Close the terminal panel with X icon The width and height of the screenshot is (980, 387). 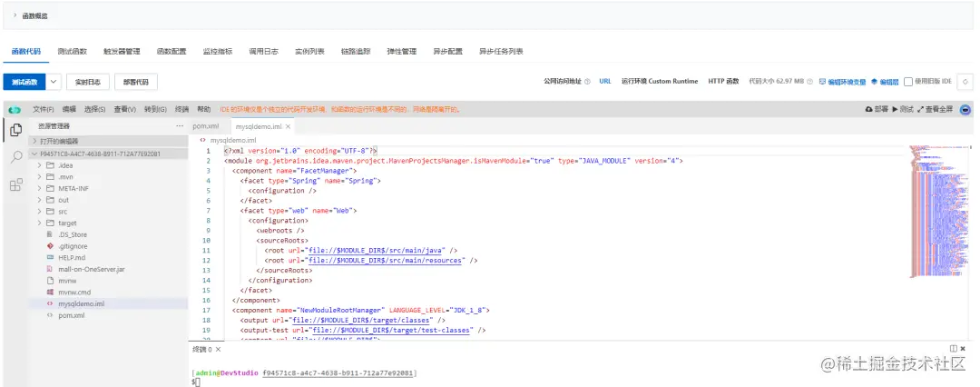tap(963, 348)
